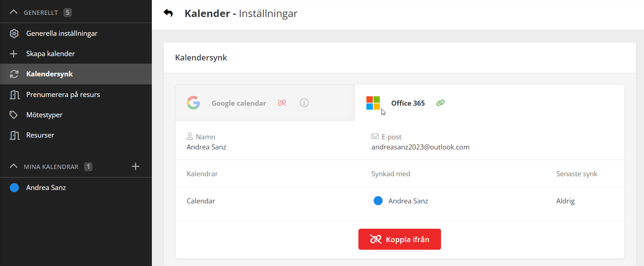Switch to the Google calendar tab
This screenshot has width=644, height=266.
pyautogui.click(x=239, y=103)
